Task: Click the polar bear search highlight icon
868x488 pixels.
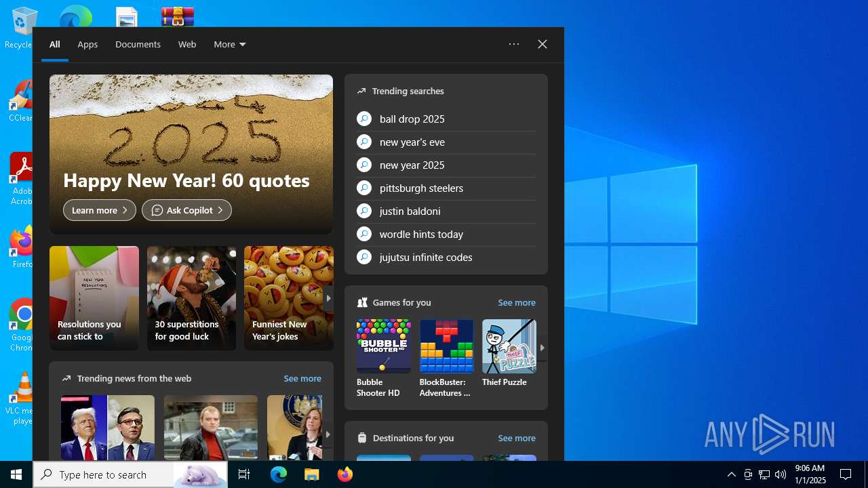Action: pyautogui.click(x=201, y=474)
